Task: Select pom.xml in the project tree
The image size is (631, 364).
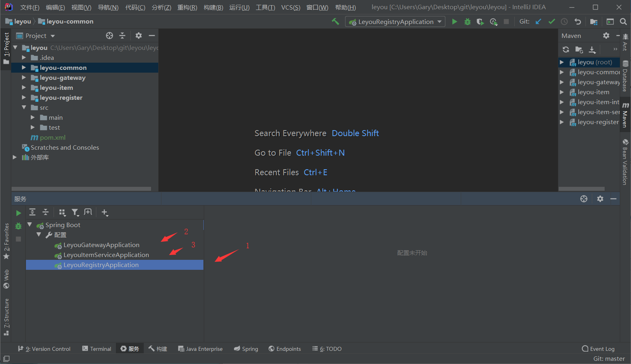Action: [52, 137]
